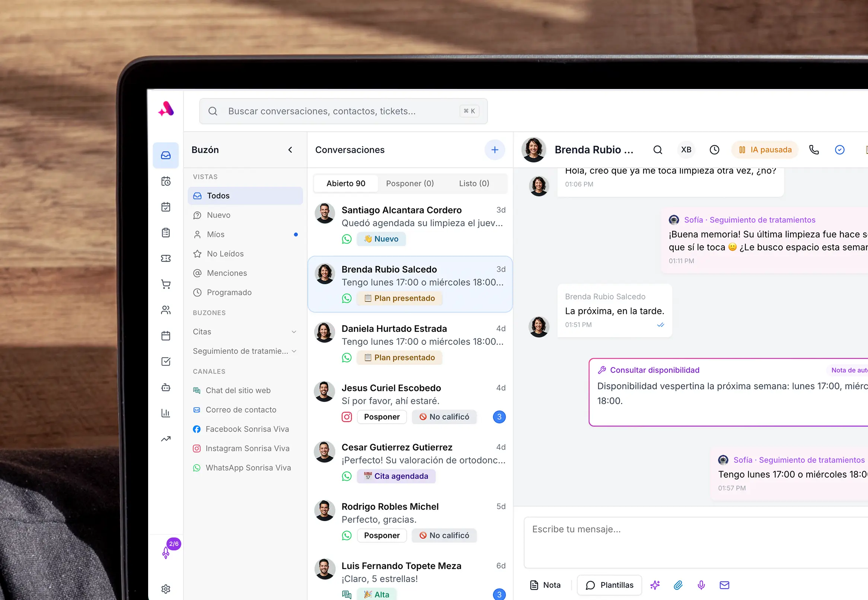Screen dimensions: 868x600
Task: Attach a file with the paperclip icon
Action: [x=678, y=585]
